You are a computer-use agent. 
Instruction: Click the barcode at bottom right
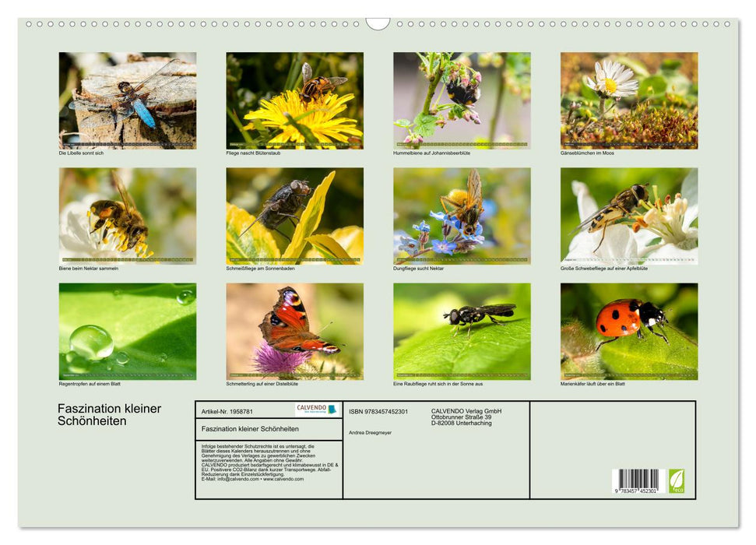pos(635,480)
